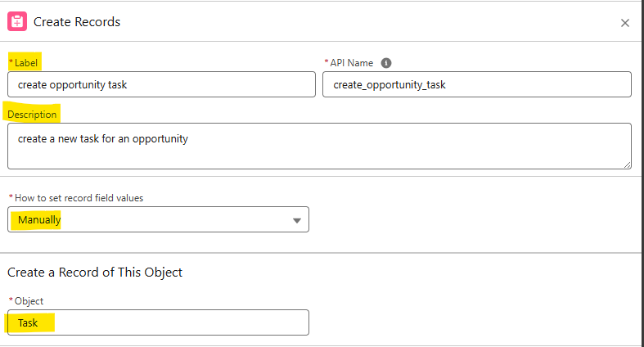Click the Object caption above Task
644x347 pixels.
click(x=29, y=301)
